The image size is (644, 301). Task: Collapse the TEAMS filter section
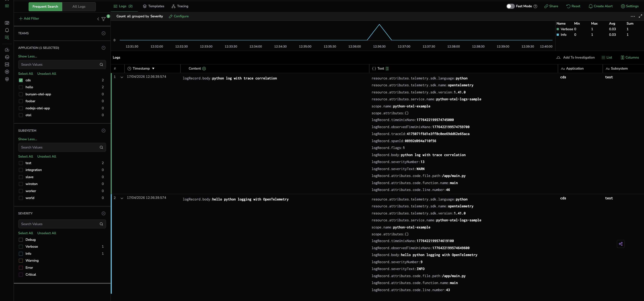(103, 33)
